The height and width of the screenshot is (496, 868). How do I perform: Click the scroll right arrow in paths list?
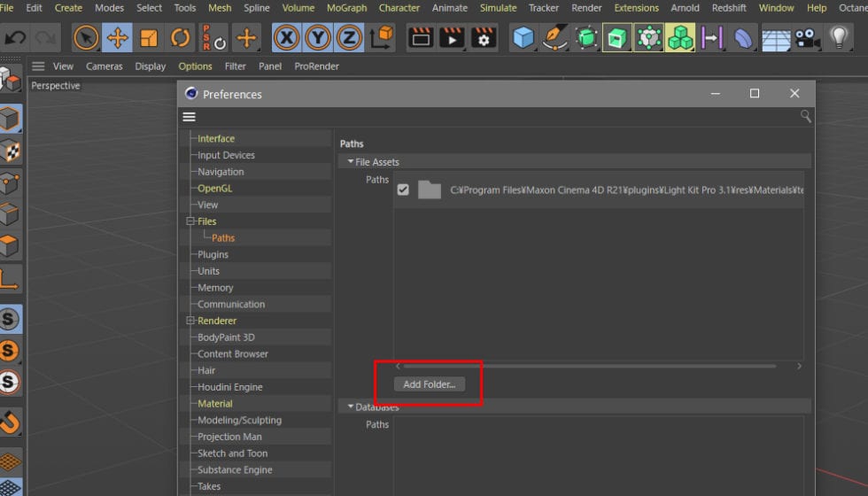pyautogui.click(x=799, y=366)
